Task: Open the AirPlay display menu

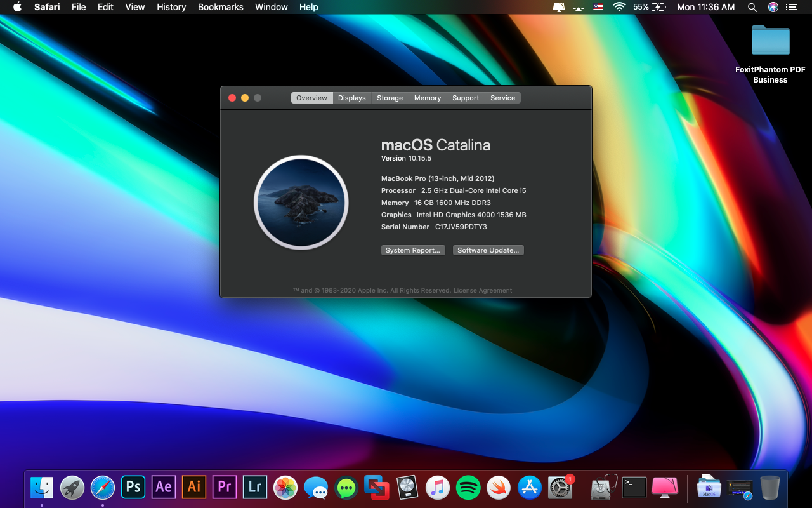Action: [x=578, y=7]
